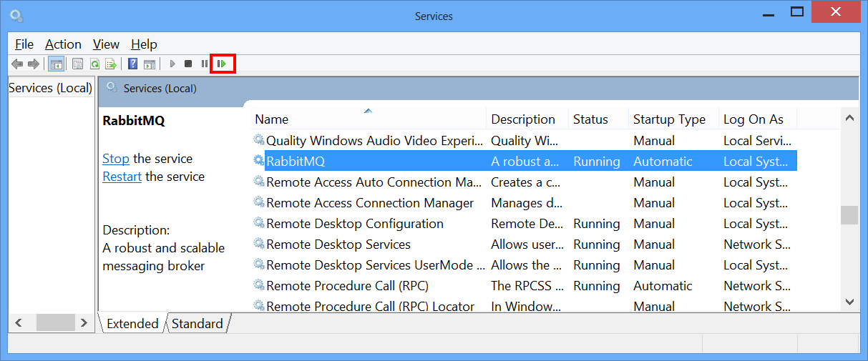Click the Start Service play icon
The image size is (868, 361).
172,64
